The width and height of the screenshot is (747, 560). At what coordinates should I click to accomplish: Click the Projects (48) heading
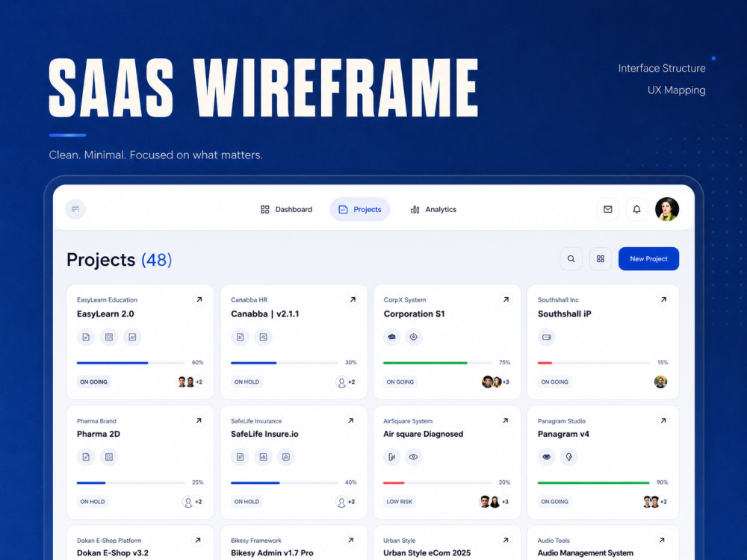[119, 260]
